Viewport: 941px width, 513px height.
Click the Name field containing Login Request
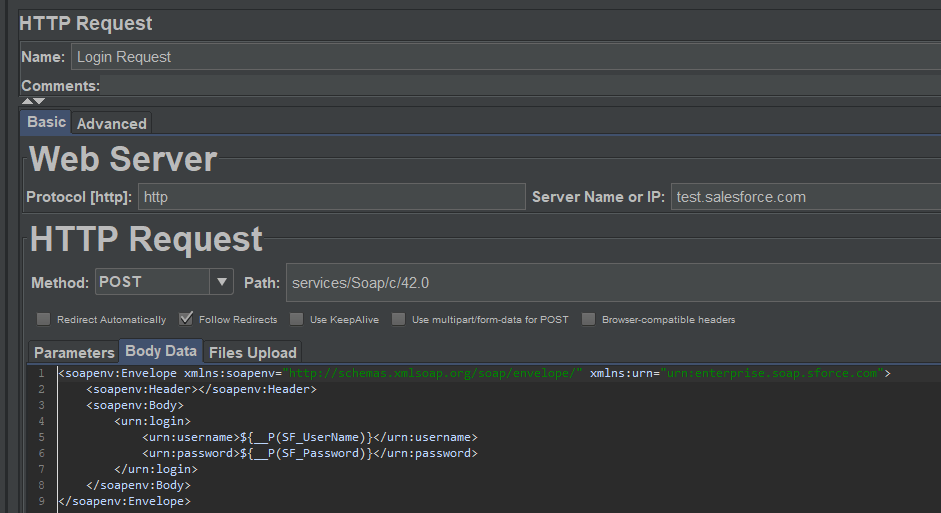500,57
